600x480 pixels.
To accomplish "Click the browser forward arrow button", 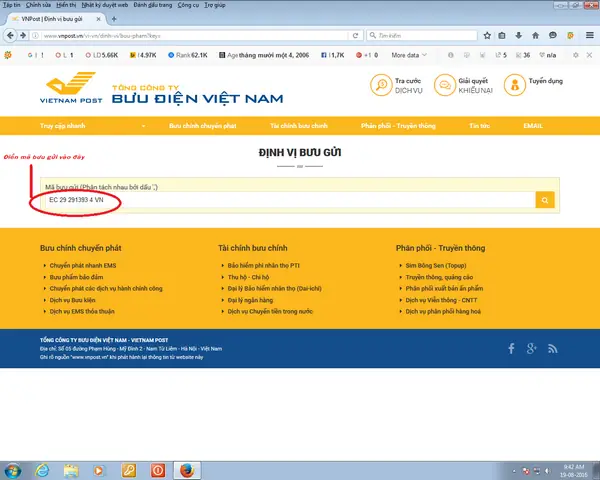I will pyautogui.click(x=23, y=36).
